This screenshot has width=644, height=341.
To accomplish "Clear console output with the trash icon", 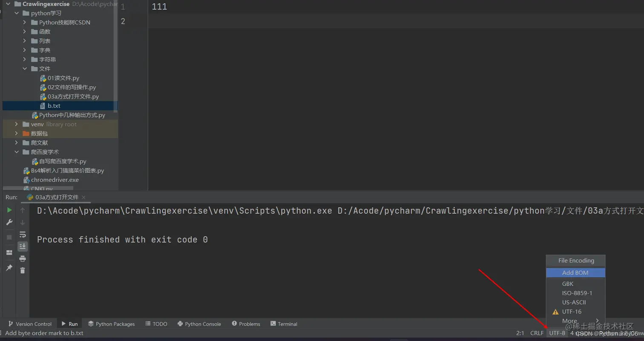I will click(23, 270).
